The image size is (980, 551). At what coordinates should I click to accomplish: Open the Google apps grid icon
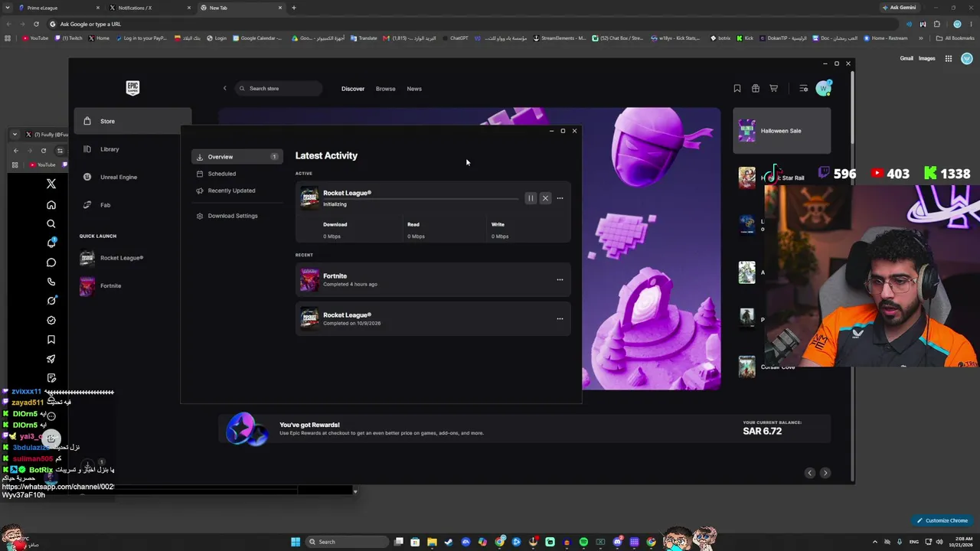pos(949,58)
